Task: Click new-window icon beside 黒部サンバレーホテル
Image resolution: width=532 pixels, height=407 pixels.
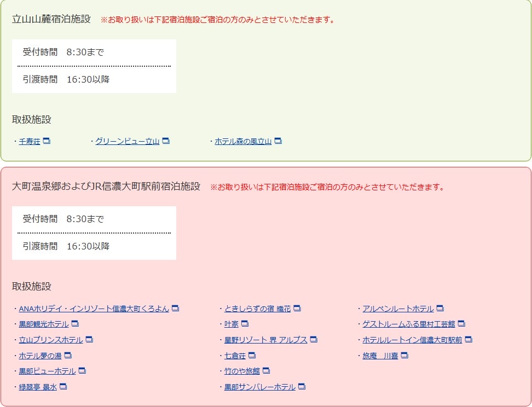Action: [302, 386]
